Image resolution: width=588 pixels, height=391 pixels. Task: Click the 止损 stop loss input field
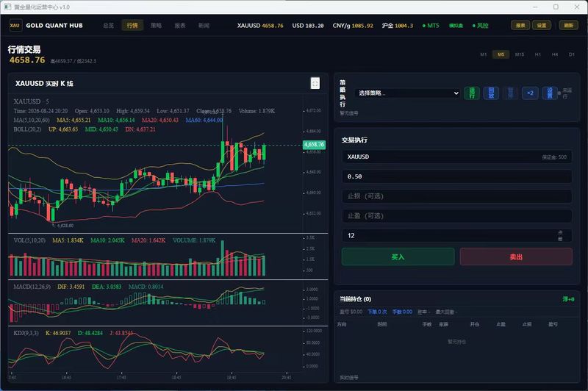456,196
